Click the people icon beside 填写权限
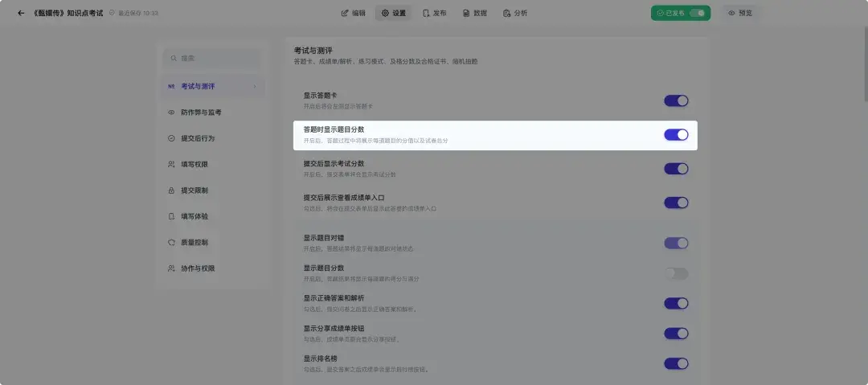This screenshot has width=868, height=385. (x=171, y=165)
